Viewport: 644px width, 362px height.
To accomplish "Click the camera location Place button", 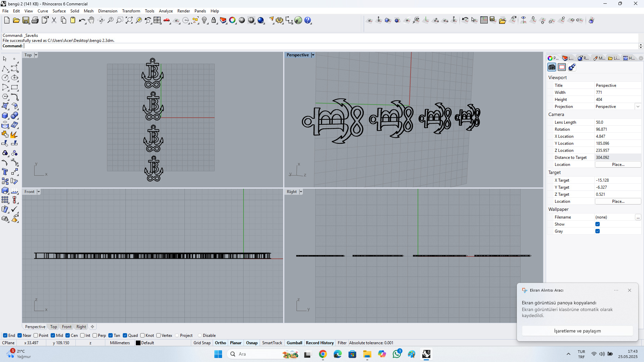I will coord(618,165).
